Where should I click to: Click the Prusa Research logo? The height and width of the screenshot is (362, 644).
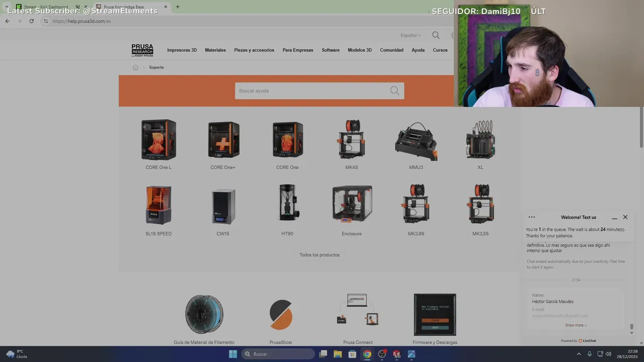142,50
